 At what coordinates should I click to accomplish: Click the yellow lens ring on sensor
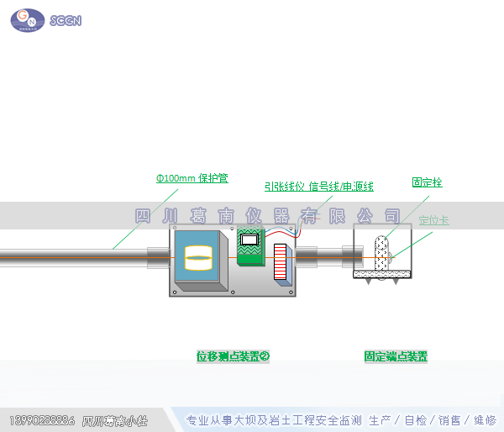pos(199,256)
